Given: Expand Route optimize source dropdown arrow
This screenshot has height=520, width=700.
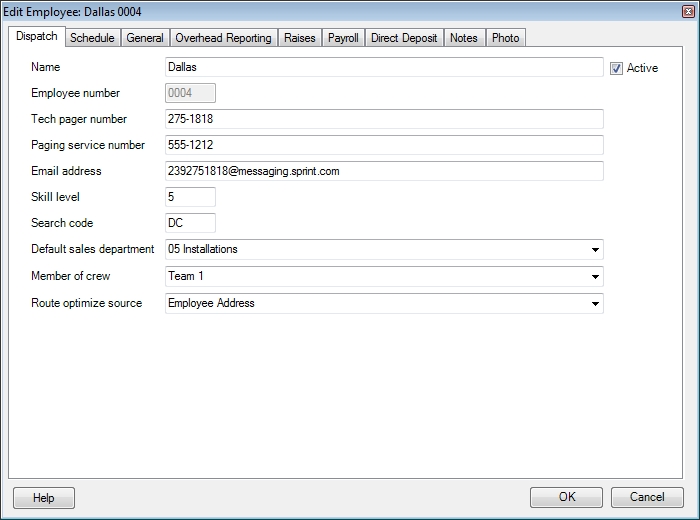Looking at the screenshot, I should (x=595, y=304).
